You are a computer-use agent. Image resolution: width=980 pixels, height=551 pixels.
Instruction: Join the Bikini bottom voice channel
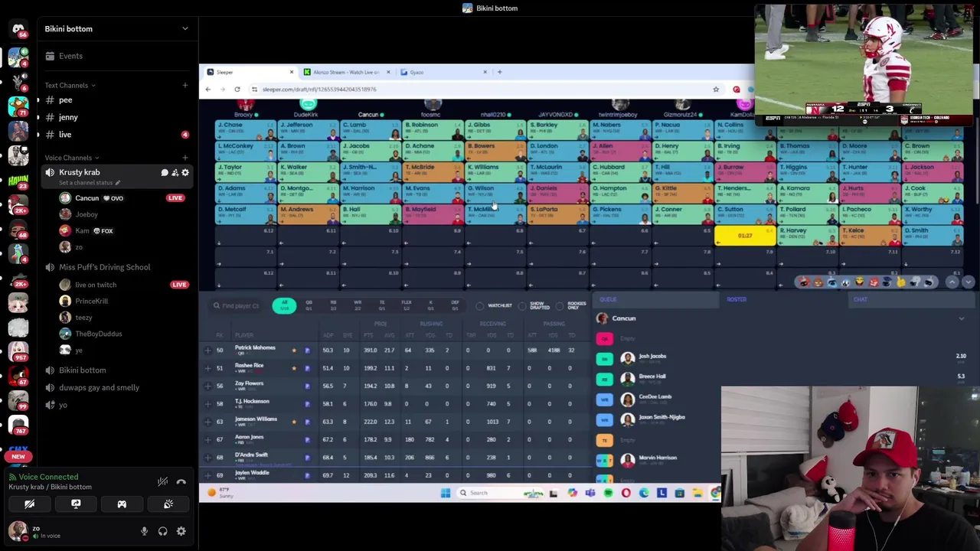pos(82,370)
